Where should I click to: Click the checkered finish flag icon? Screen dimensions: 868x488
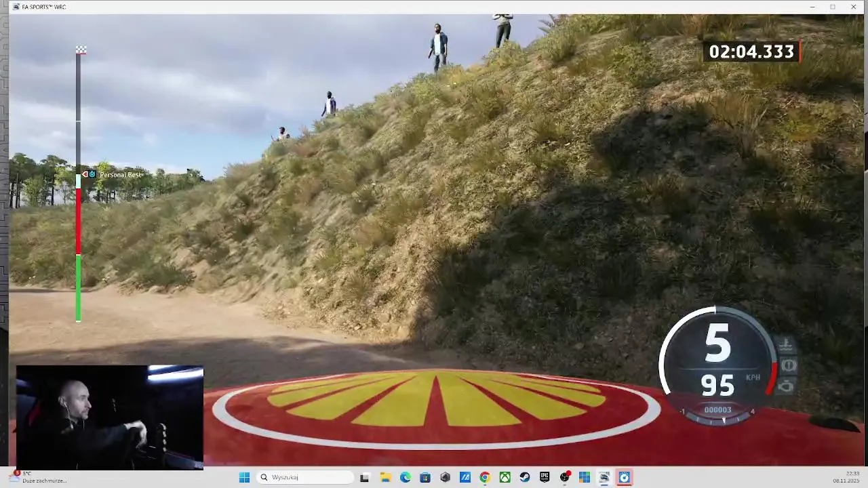click(81, 49)
